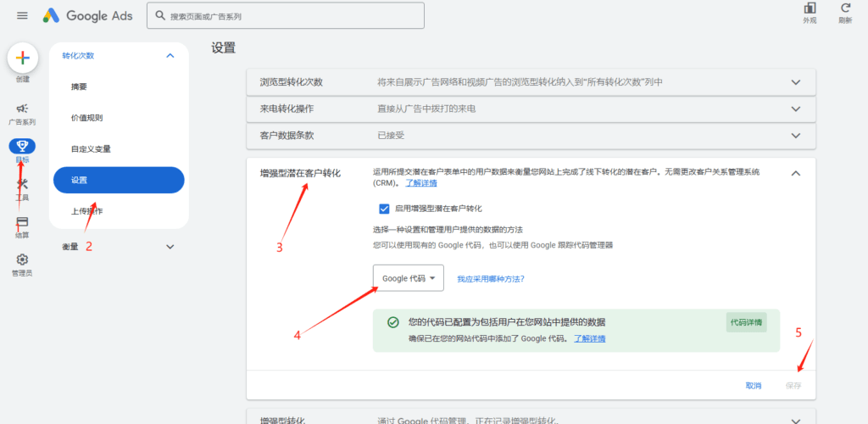Viewport: 868px width, 424px height.
Task: Click the 代码详情 button
Action: [x=746, y=322]
